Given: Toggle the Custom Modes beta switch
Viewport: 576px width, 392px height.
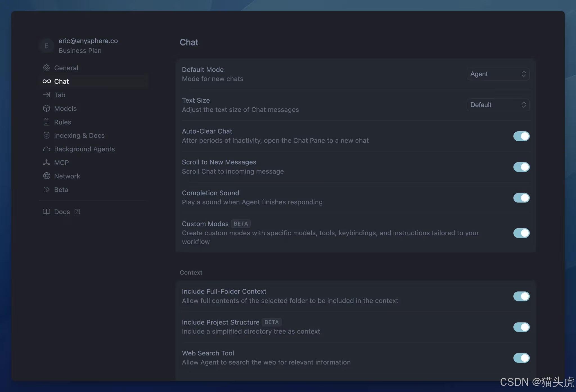Looking at the screenshot, I should [521, 233].
